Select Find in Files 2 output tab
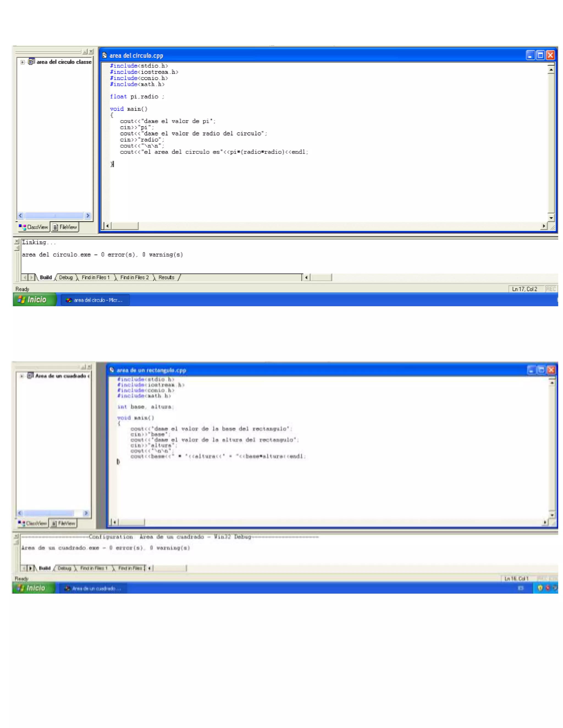 [x=134, y=277]
